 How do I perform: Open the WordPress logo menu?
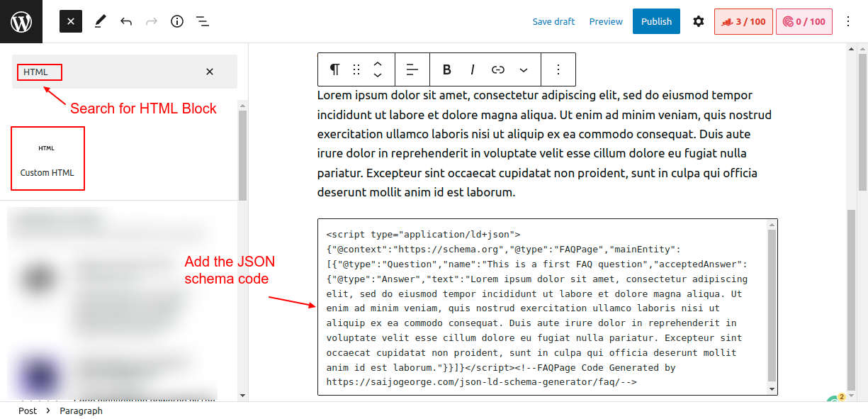pyautogui.click(x=21, y=21)
